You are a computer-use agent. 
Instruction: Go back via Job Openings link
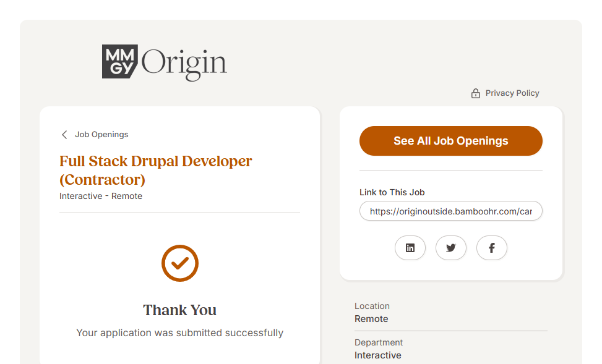pyautogui.click(x=101, y=135)
